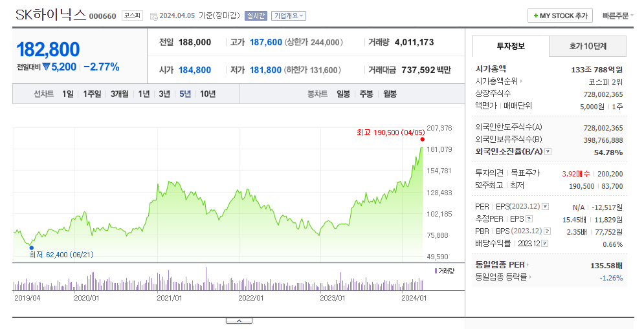The width and height of the screenshot is (644, 329).
Task: Toggle the 실시간 real-time button
Action: 256,16
